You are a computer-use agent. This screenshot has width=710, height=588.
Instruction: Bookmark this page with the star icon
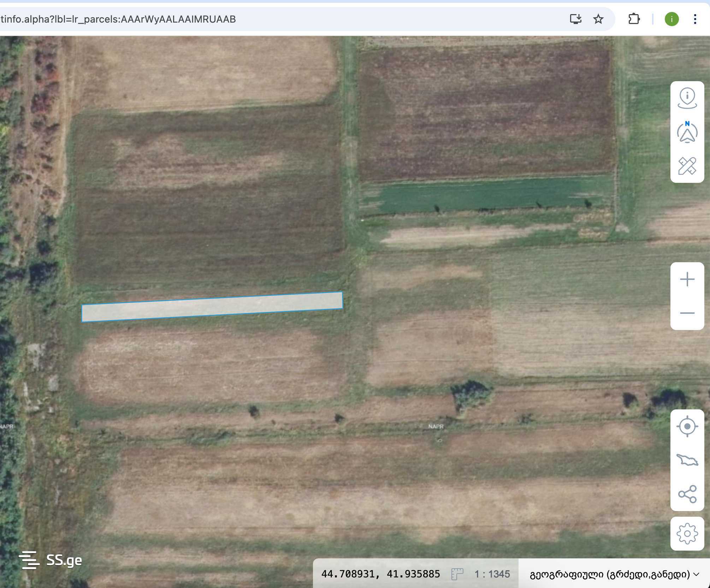point(598,19)
